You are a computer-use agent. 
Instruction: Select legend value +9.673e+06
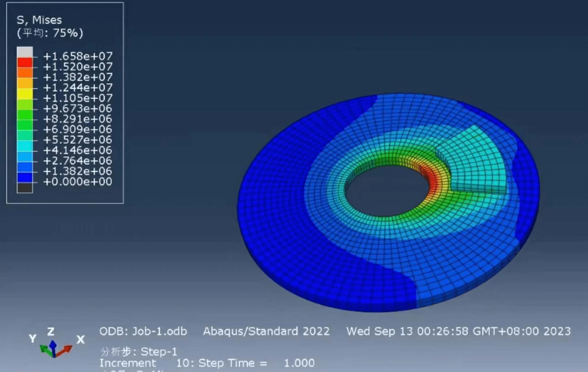(x=78, y=108)
